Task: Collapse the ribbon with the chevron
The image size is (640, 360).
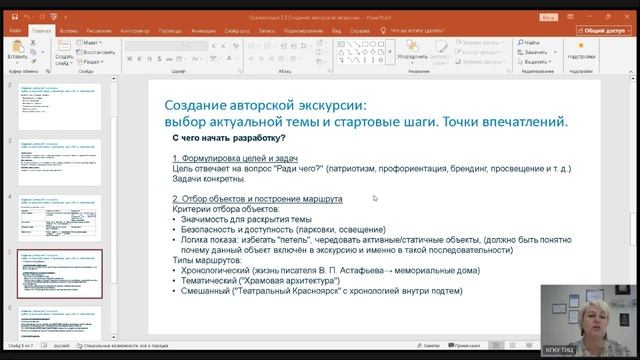Action: click(631, 71)
